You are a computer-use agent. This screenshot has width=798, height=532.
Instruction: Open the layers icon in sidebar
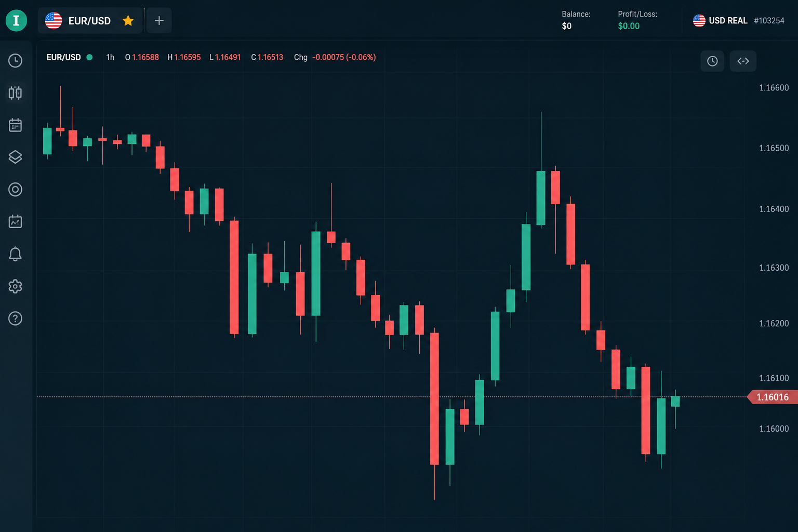pos(15,157)
